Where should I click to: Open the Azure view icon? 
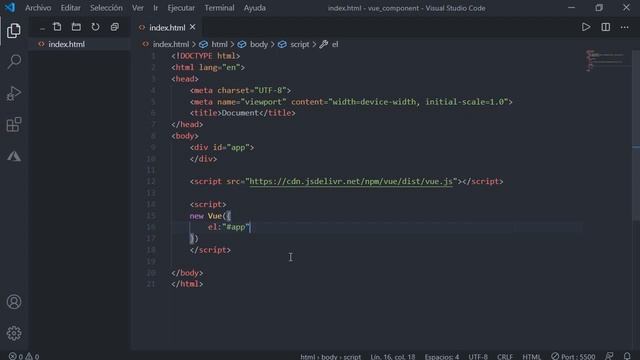13,156
